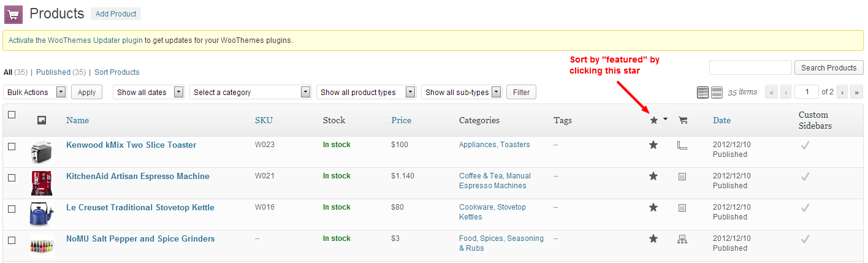Sort table by Name column

click(x=77, y=120)
